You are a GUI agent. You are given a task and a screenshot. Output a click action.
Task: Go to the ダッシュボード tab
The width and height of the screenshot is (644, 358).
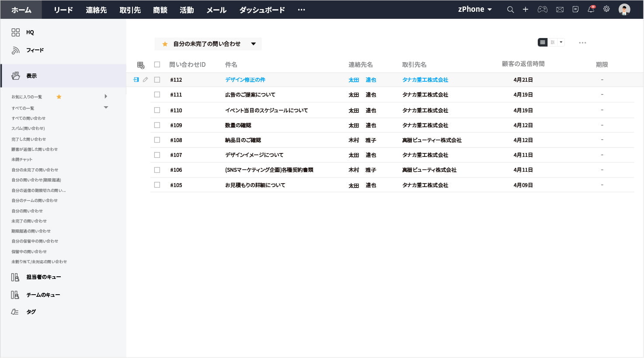262,10
